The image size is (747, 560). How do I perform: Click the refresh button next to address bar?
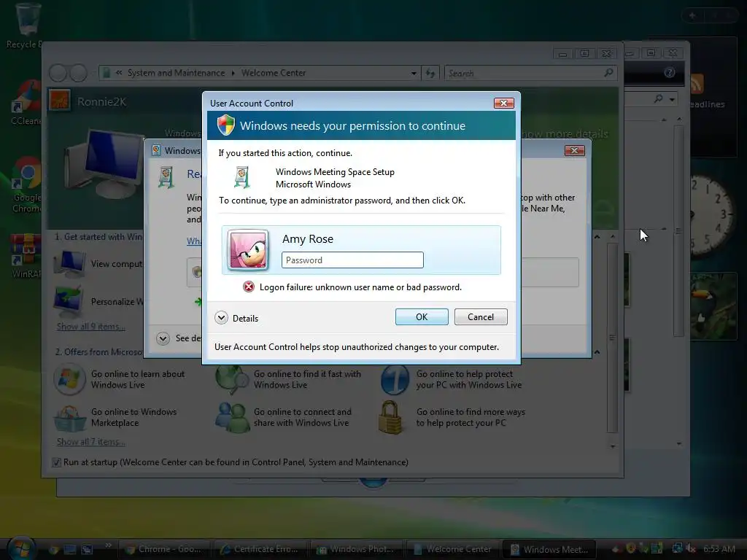point(430,73)
